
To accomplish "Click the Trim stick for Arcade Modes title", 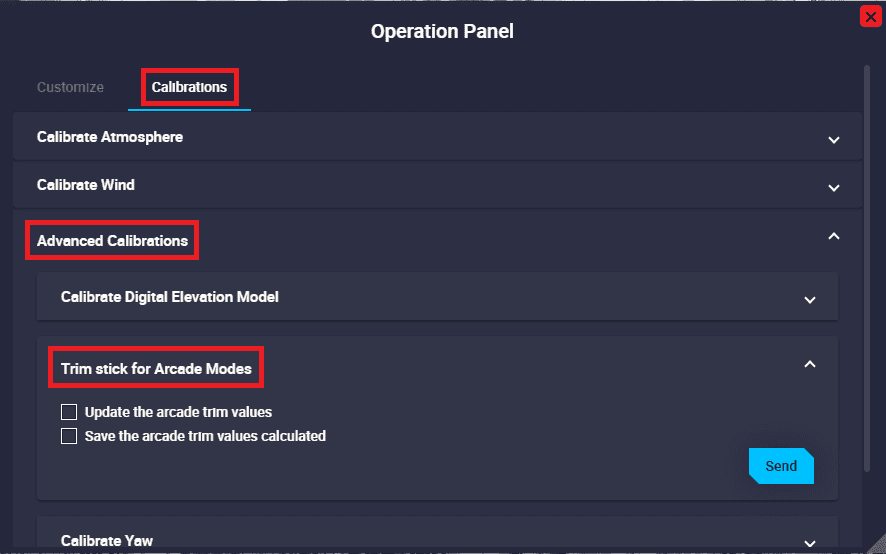I will click(x=156, y=369).
